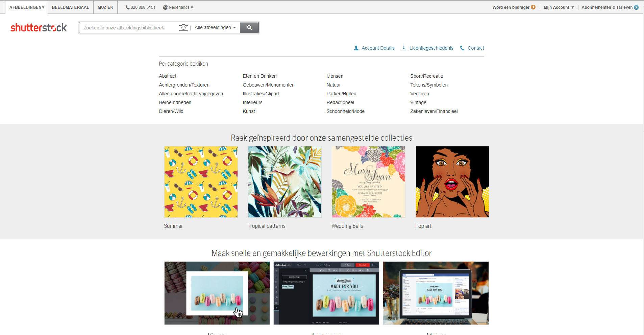The image size is (644, 335).
Task: Open the Vectoren category
Action: (419, 94)
